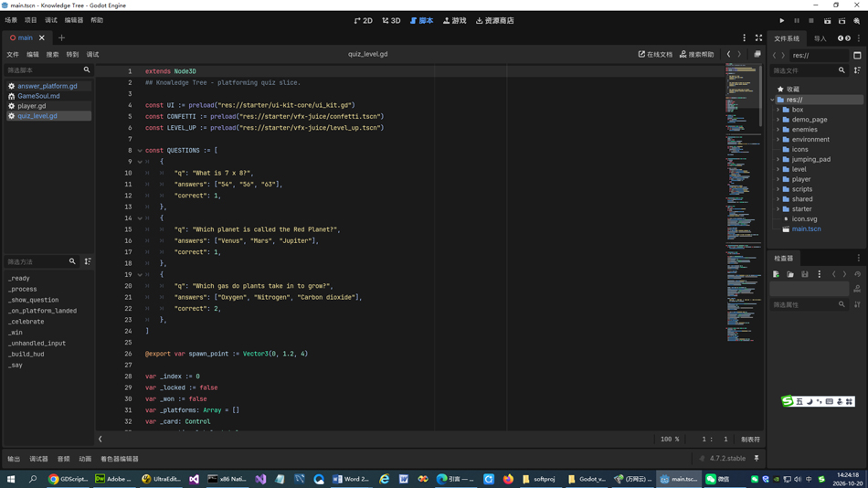Open the 项目 menu
The image size is (868, 488).
pyautogui.click(x=30, y=20)
